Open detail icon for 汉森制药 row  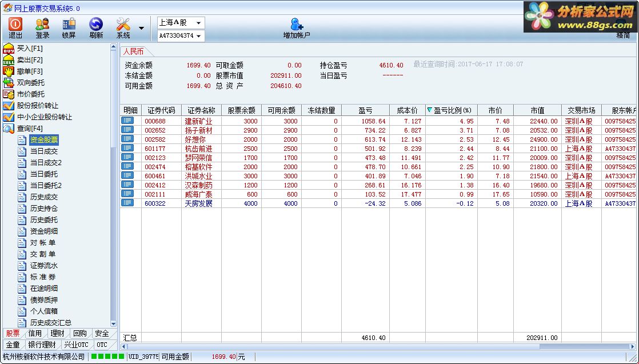click(127, 184)
